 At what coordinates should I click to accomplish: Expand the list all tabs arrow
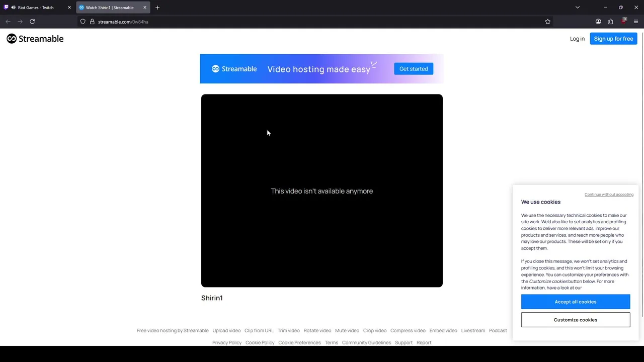pos(578,8)
